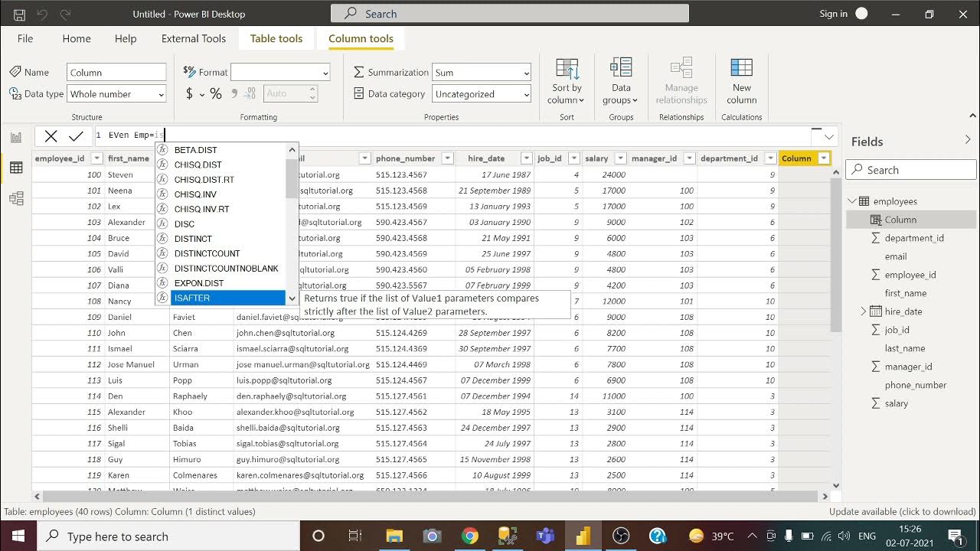Open Microsoft Teams from taskbar
The image size is (980, 551).
coord(545,536)
